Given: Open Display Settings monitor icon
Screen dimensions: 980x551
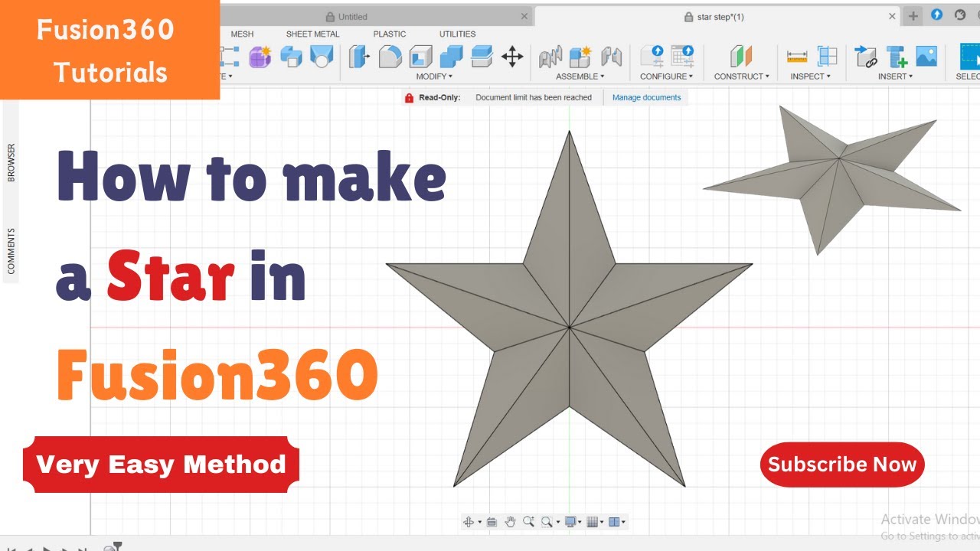Looking at the screenshot, I should click(570, 522).
